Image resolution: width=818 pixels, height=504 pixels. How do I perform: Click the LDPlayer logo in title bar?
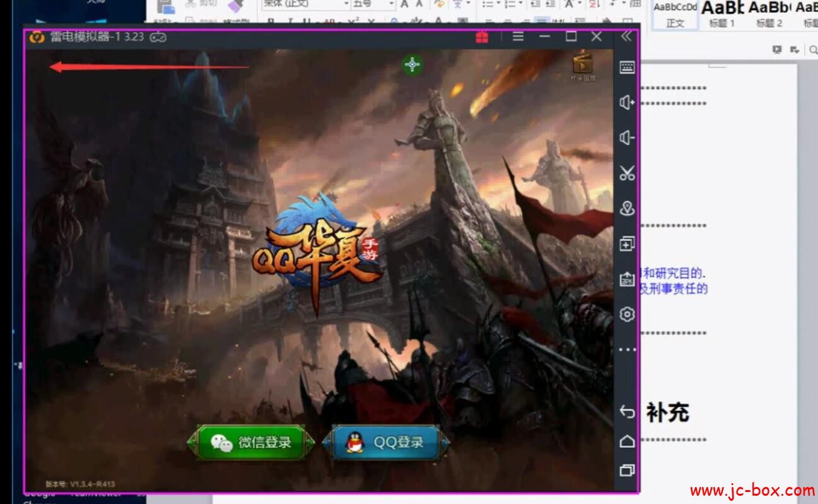pyautogui.click(x=37, y=37)
